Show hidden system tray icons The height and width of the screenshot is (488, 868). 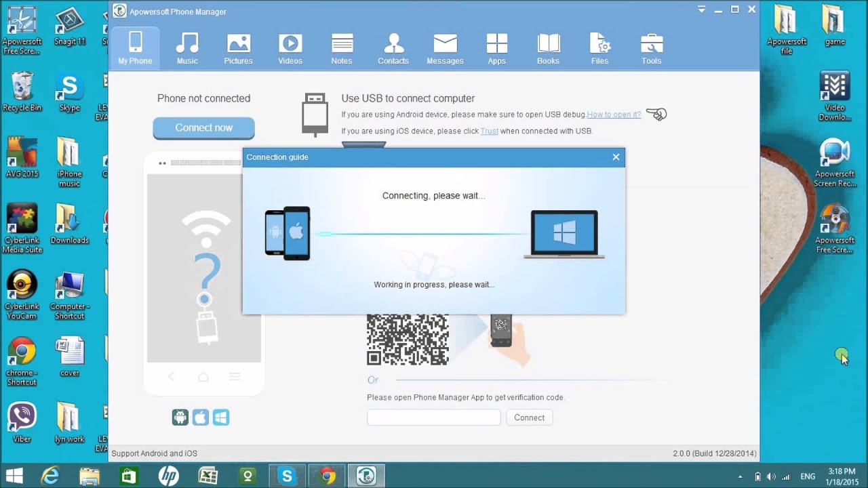coord(741,476)
